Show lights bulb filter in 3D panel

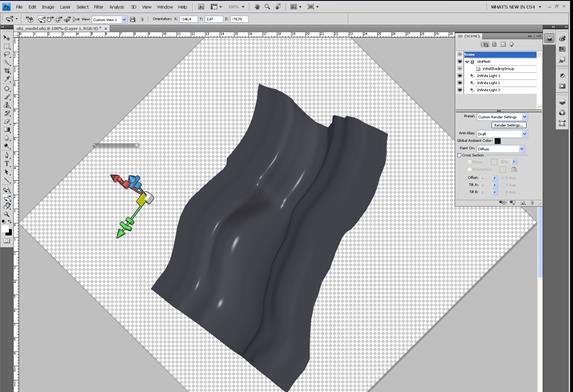512,44
